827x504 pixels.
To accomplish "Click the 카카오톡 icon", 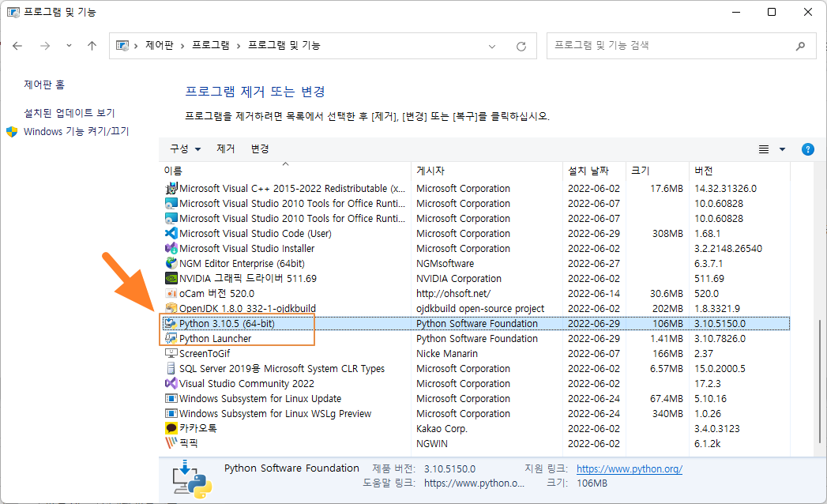I will pyautogui.click(x=171, y=428).
